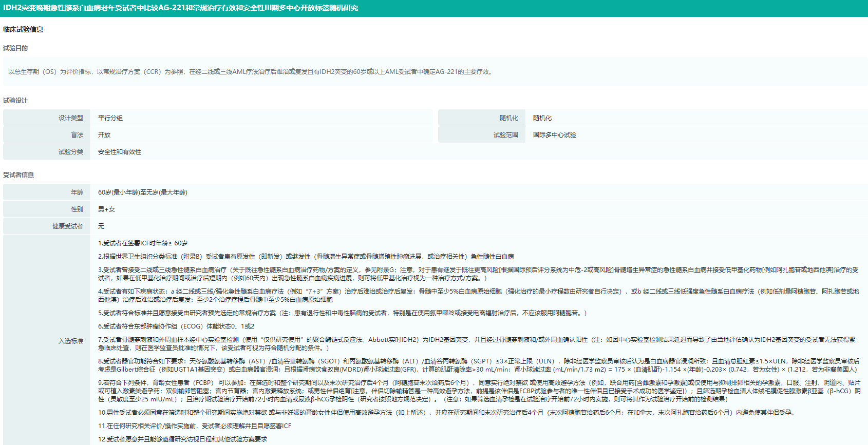The height and width of the screenshot is (445, 868).
Task: Click inclusion criterion 11 about 自愿签署ICF
Action: click(195, 426)
